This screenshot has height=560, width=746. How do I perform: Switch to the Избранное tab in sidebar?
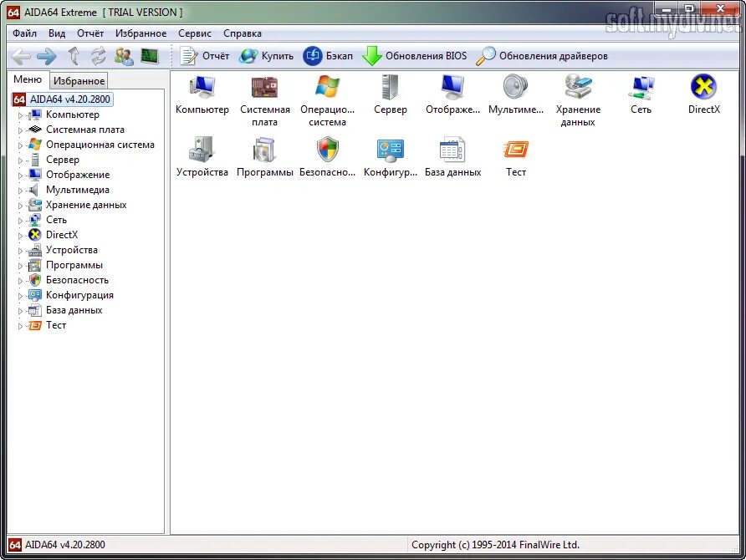click(x=79, y=81)
